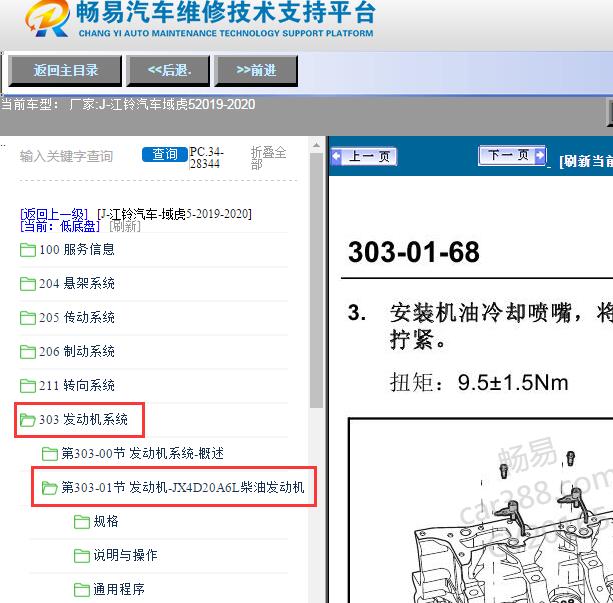
Task: Click the PC.34-28344 text
Action: click(x=206, y=158)
